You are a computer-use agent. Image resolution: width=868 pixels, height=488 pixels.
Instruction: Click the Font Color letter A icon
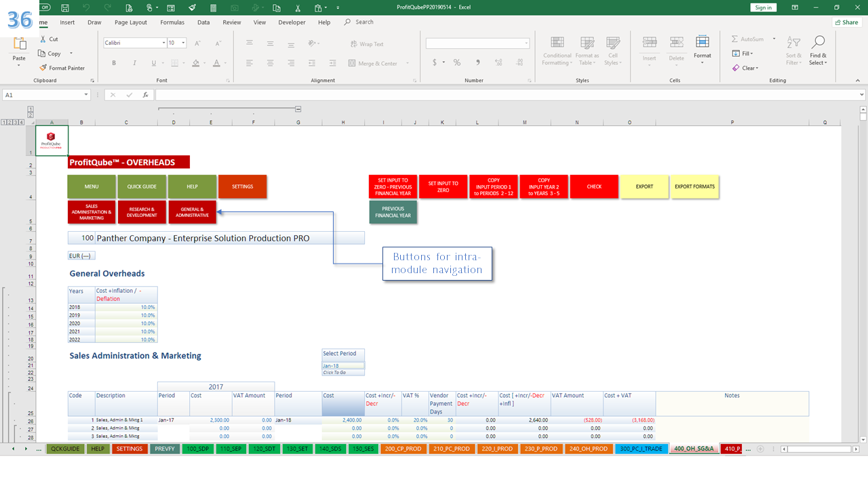pos(216,63)
